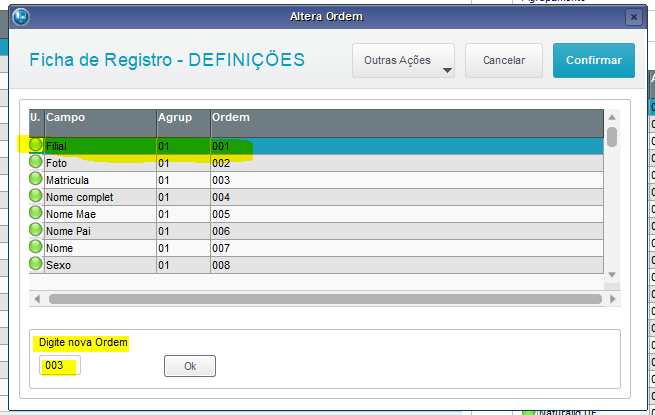The image size is (655, 415).
Task: Click the U. column header
Action: tap(36, 123)
